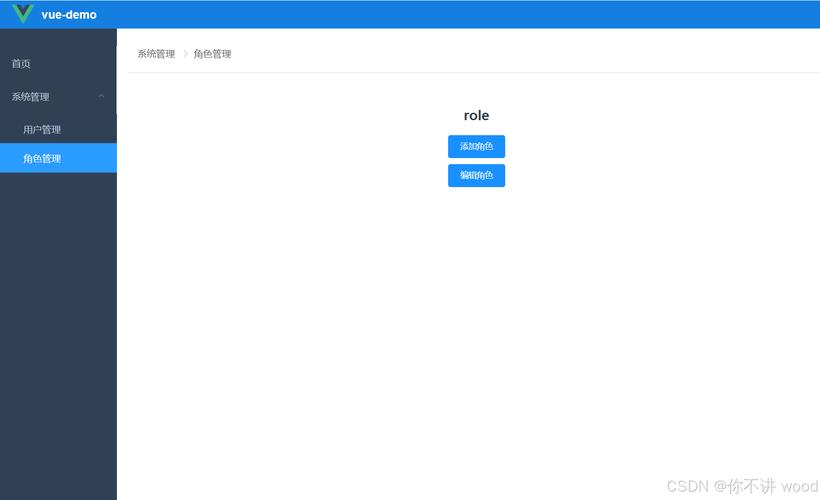Screen dimensions: 820x500
Task: Select the highlighted 角色管理 sidebar item
Action: pos(42,158)
